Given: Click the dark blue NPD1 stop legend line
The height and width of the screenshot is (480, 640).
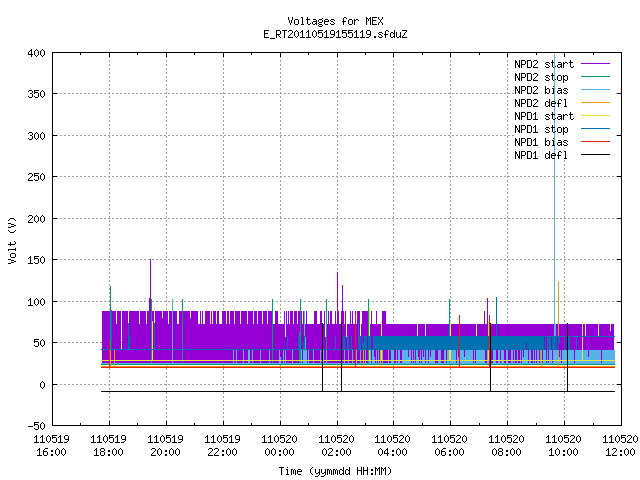Looking at the screenshot, I should click(x=596, y=129).
